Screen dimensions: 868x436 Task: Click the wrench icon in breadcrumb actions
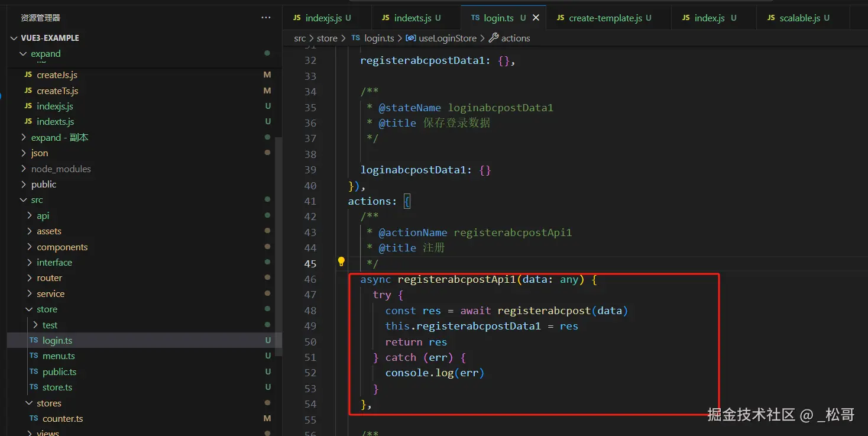[x=494, y=38]
